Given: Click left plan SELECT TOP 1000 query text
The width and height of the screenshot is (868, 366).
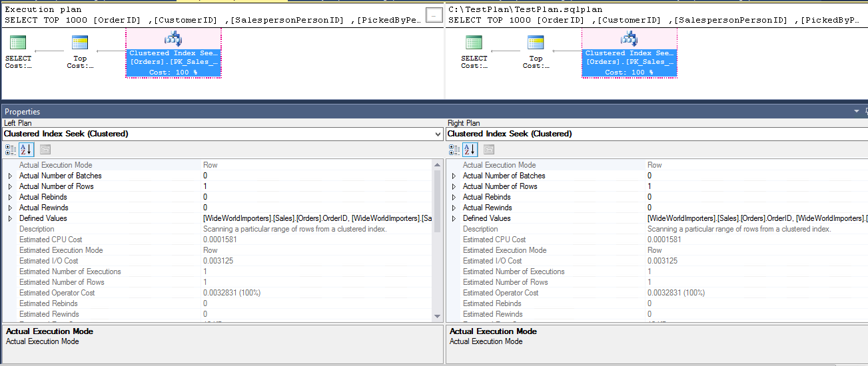Looking at the screenshot, I should click(213, 20).
